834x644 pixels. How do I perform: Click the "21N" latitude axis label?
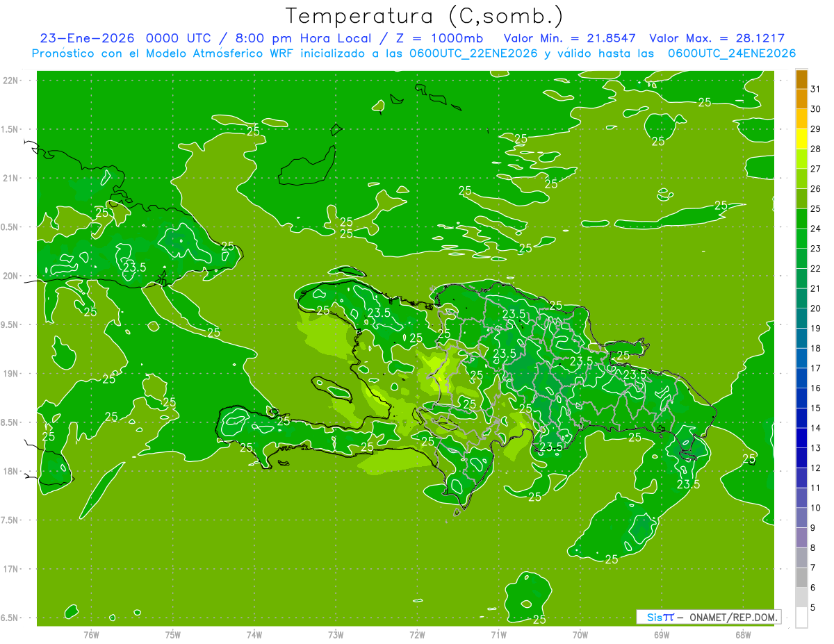click(10, 179)
